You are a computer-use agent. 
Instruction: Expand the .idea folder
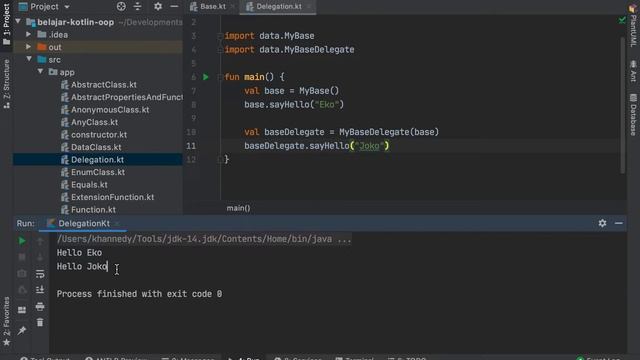point(29,34)
